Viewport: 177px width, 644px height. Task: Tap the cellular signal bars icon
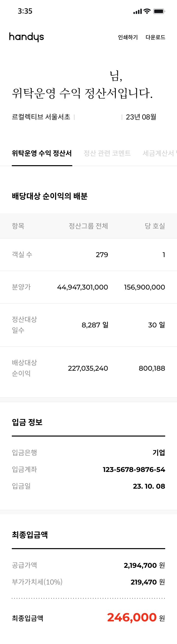(137, 12)
